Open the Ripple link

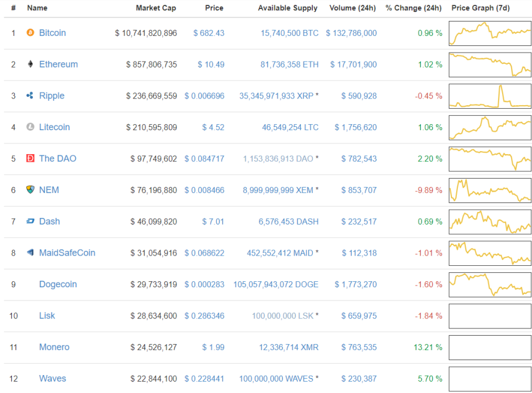[x=51, y=96]
